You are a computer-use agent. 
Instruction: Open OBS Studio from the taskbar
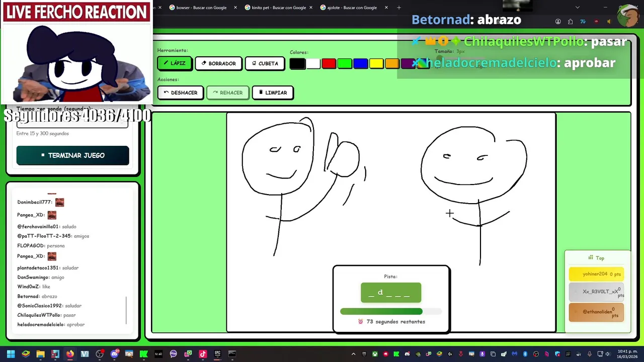click(100, 354)
